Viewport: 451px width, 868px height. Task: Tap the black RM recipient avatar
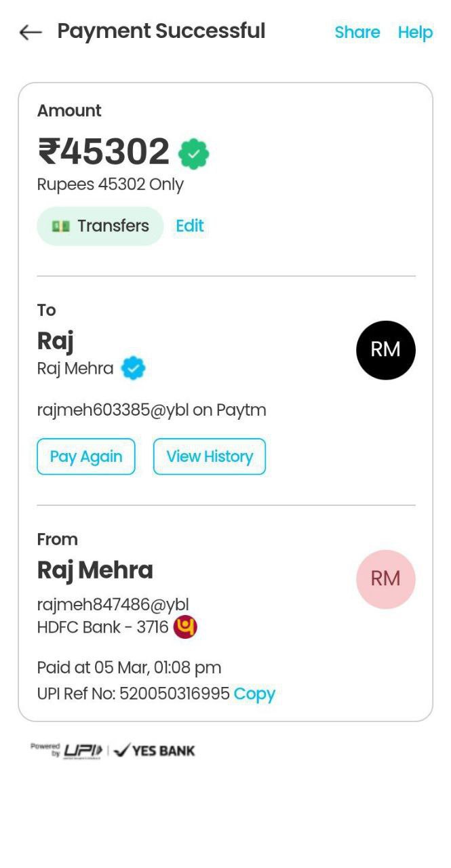pos(385,350)
